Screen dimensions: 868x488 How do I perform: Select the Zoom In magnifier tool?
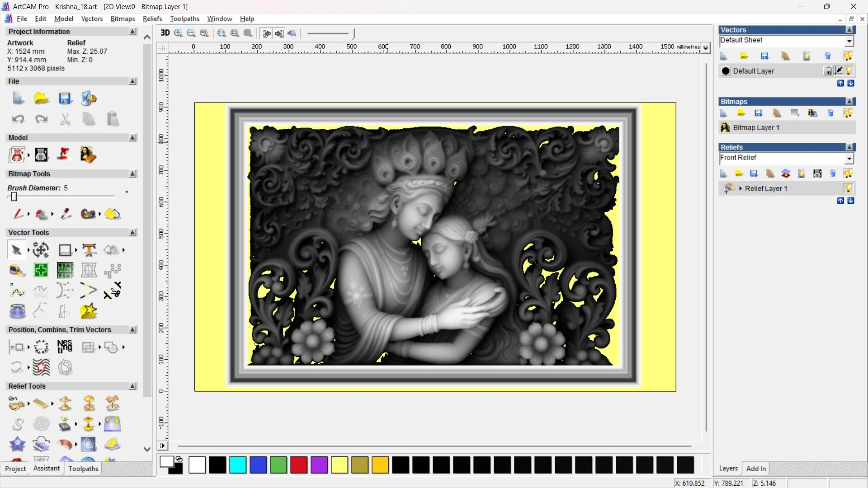178,33
